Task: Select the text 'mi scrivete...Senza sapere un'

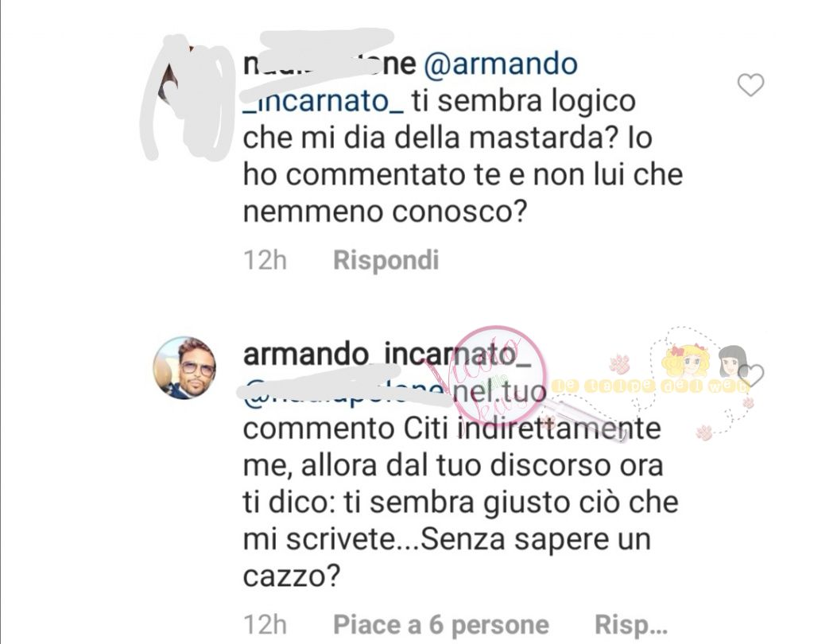Action: 447,539
